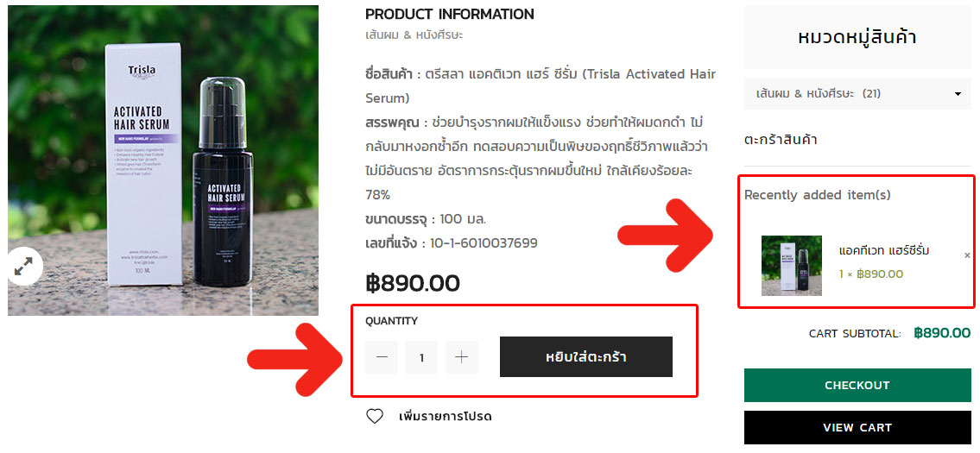Click the heart wishlist icon
980x453 pixels.
coord(375,417)
